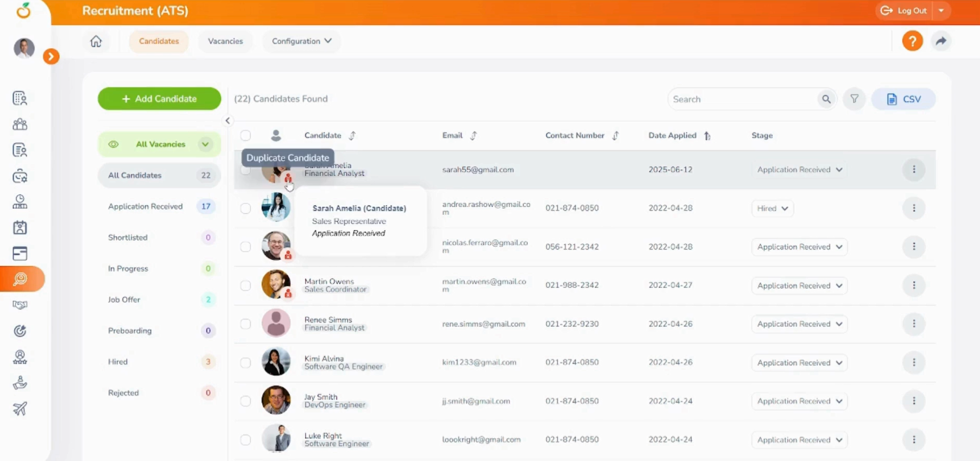Click the Add Candidate button
The width and height of the screenshot is (980, 461).
point(159,99)
